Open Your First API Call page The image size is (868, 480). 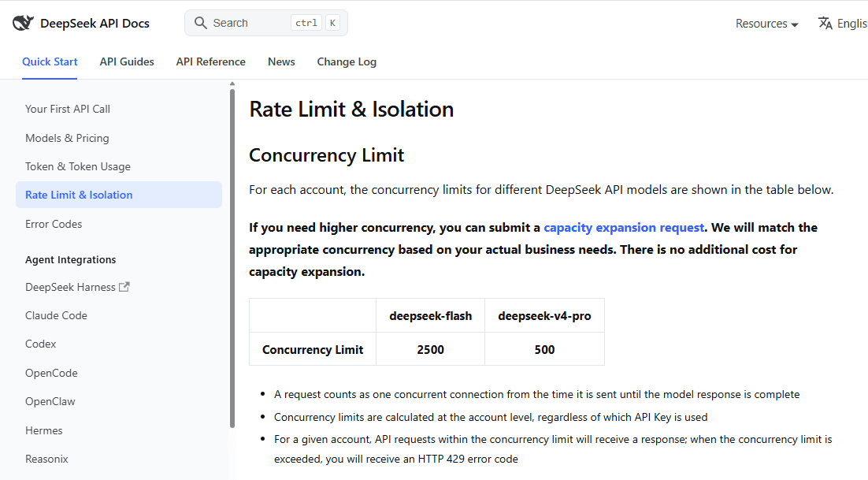(x=68, y=109)
